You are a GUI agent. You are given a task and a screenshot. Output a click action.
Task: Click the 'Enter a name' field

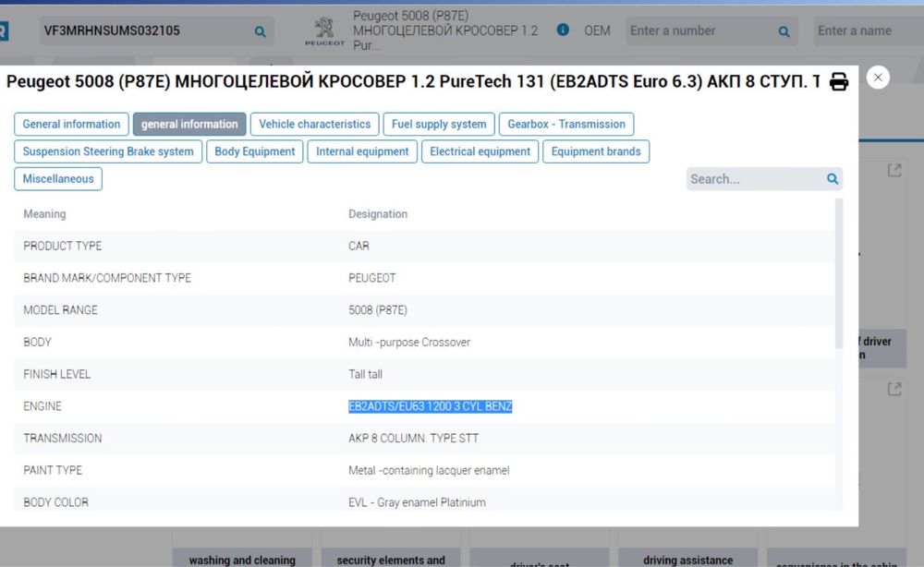coord(869,30)
